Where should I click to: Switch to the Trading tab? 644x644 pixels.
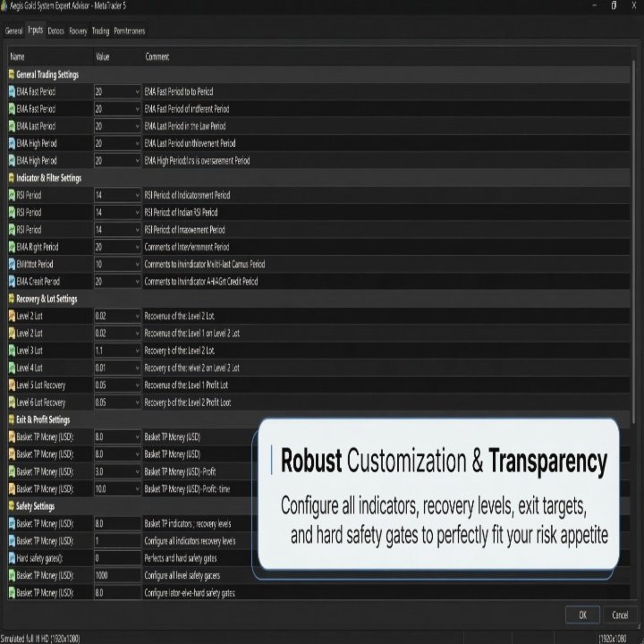click(100, 30)
